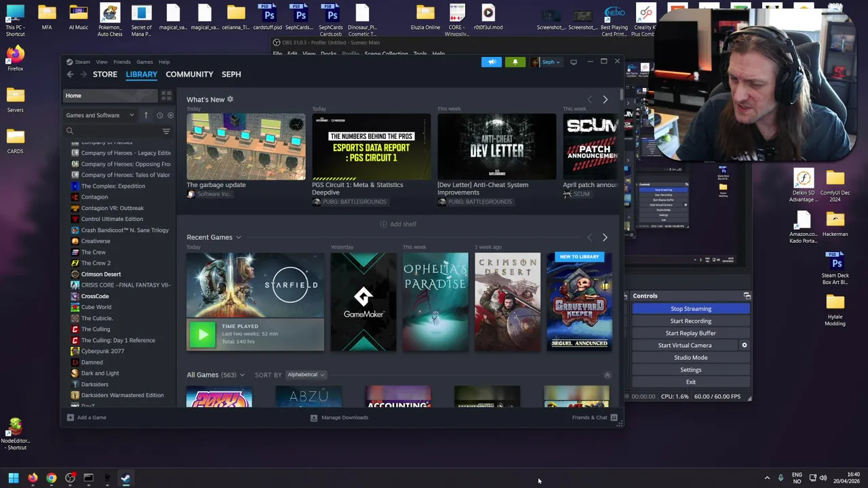Open the Steam logo menu
The width and height of the screenshot is (868, 488).
tap(79, 62)
